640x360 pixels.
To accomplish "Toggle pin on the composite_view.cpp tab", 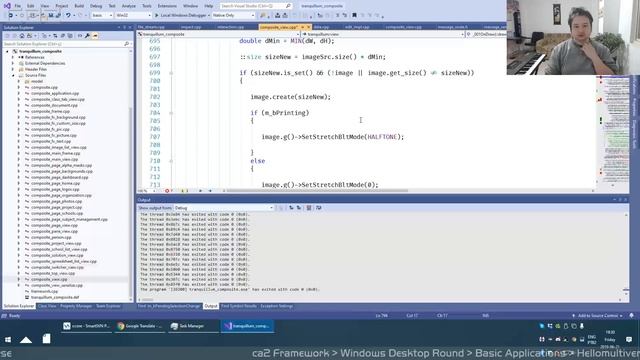I will coord(302,27).
